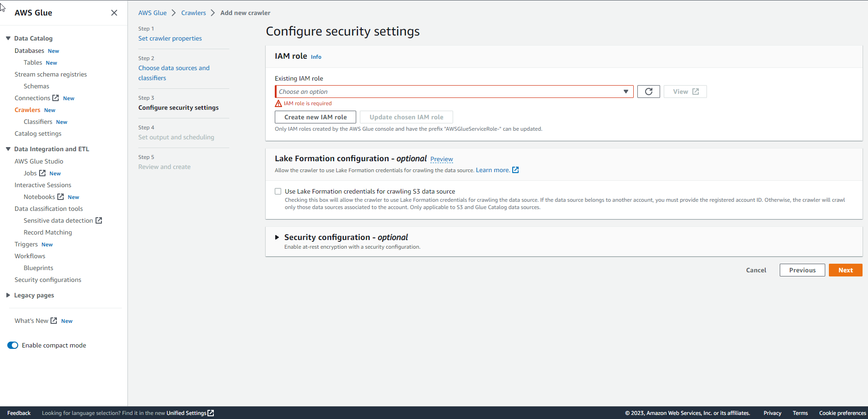Refresh the IAM role list
The width and height of the screenshot is (868, 419).
click(x=649, y=92)
